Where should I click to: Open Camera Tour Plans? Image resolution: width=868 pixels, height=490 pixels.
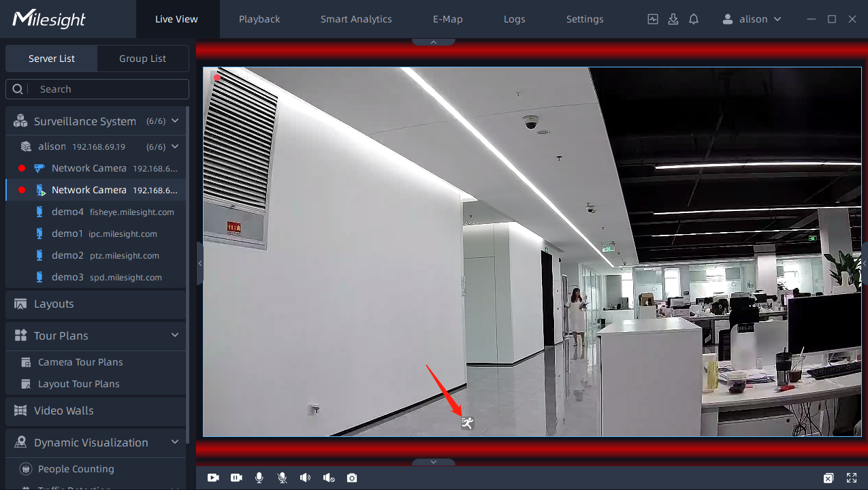click(x=80, y=362)
